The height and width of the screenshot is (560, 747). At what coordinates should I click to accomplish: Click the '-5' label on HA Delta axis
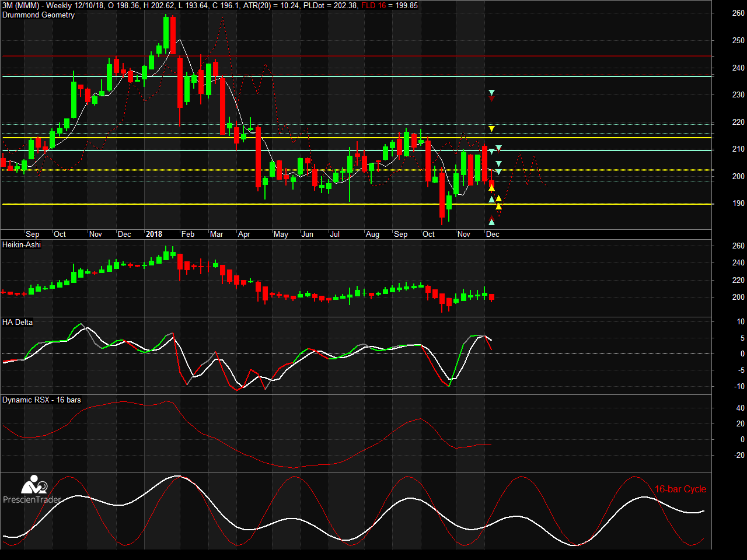pyautogui.click(x=741, y=370)
